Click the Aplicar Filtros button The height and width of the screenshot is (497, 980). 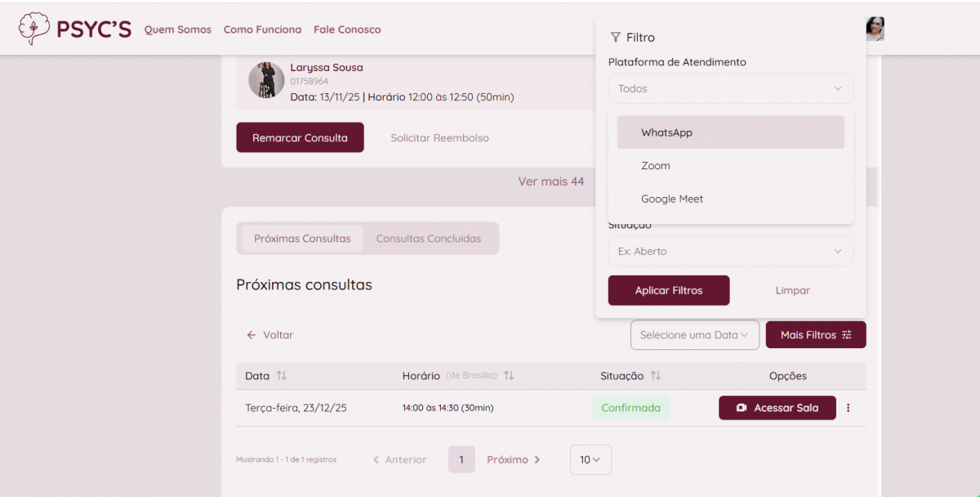tap(669, 290)
